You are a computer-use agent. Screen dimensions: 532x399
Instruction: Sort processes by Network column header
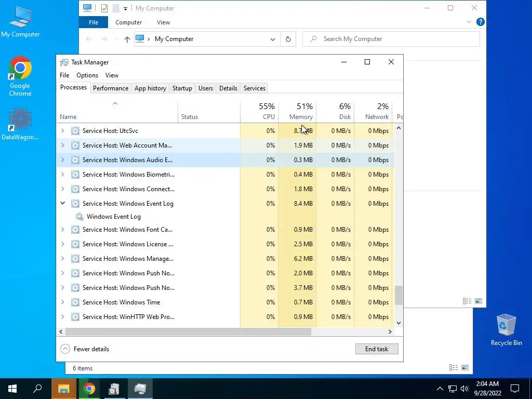pyautogui.click(x=373, y=111)
